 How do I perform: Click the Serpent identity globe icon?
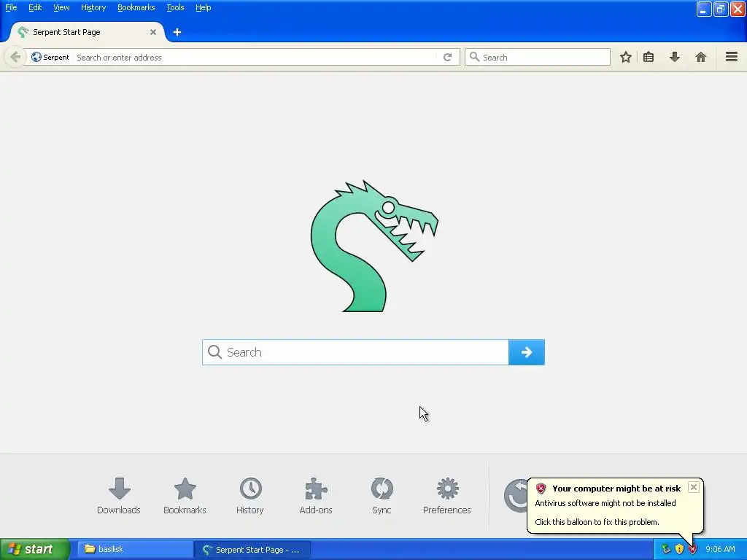tap(36, 57)
